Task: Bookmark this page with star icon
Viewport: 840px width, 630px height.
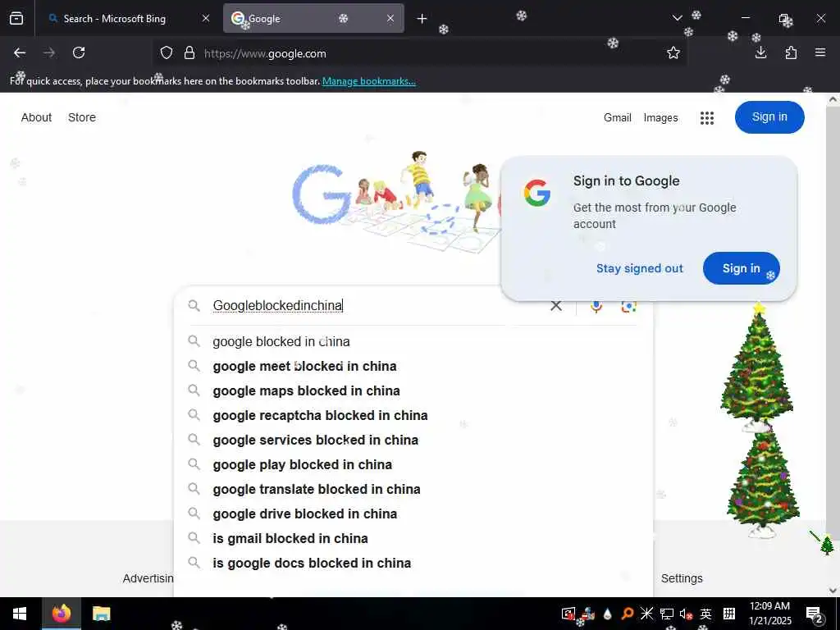Action: click(673, 53)
